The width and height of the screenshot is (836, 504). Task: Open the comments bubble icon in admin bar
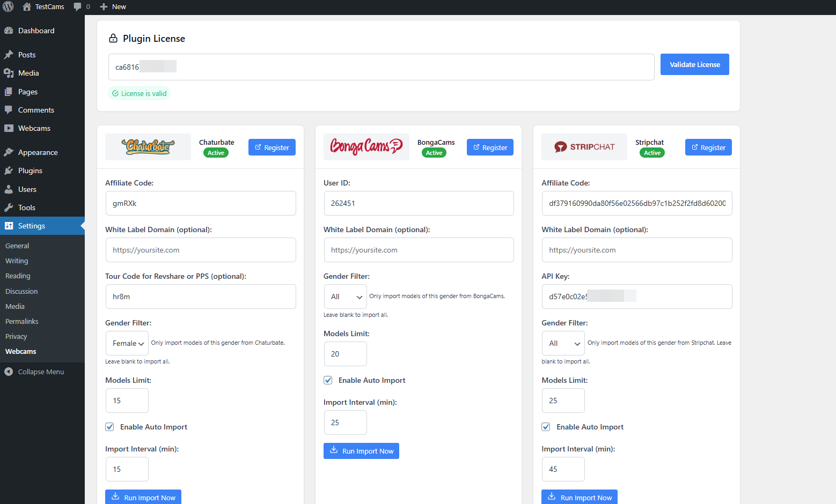coord(78,6)
